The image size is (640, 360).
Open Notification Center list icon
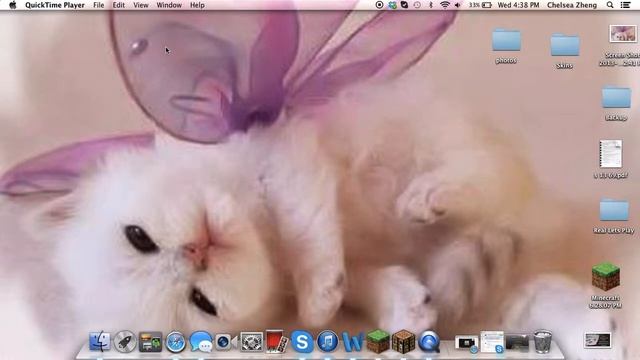click(625, 5)
